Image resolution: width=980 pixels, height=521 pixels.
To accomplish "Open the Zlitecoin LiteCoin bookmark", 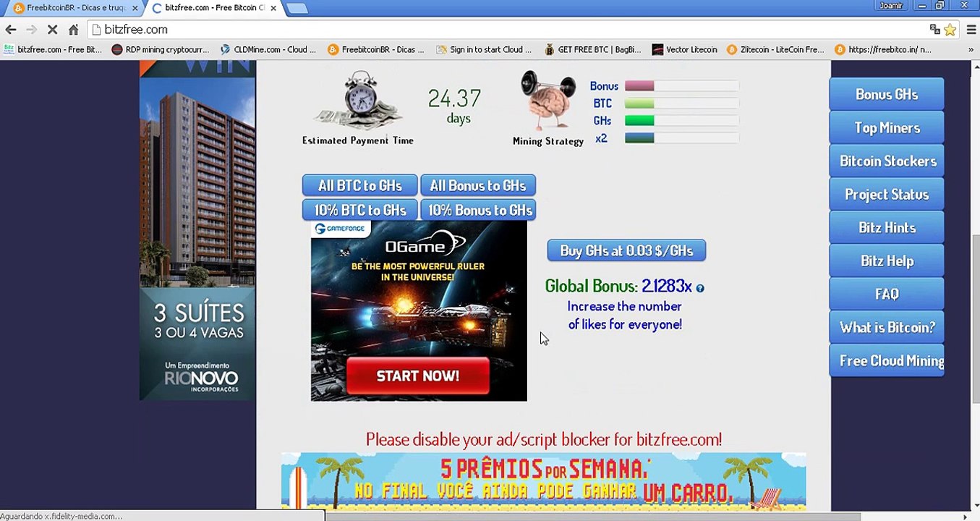I will pyautogui.click(x=775, y=50).
